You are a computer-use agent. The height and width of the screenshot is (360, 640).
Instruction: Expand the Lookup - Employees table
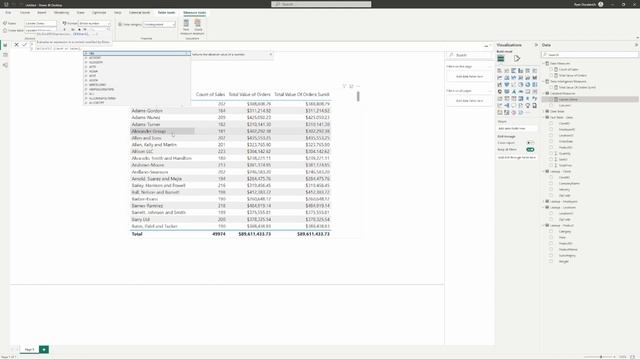click(x=544, y=201)
